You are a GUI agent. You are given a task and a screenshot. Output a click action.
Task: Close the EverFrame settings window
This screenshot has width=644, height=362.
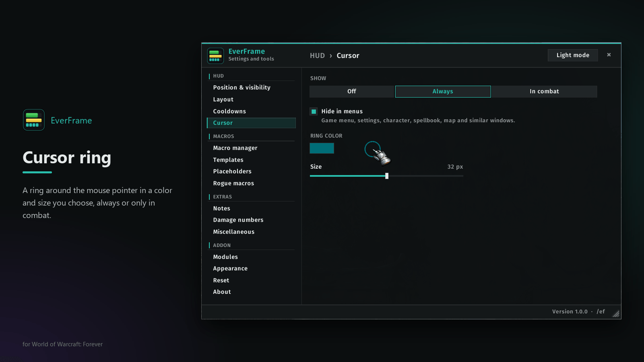coord(609,55)
